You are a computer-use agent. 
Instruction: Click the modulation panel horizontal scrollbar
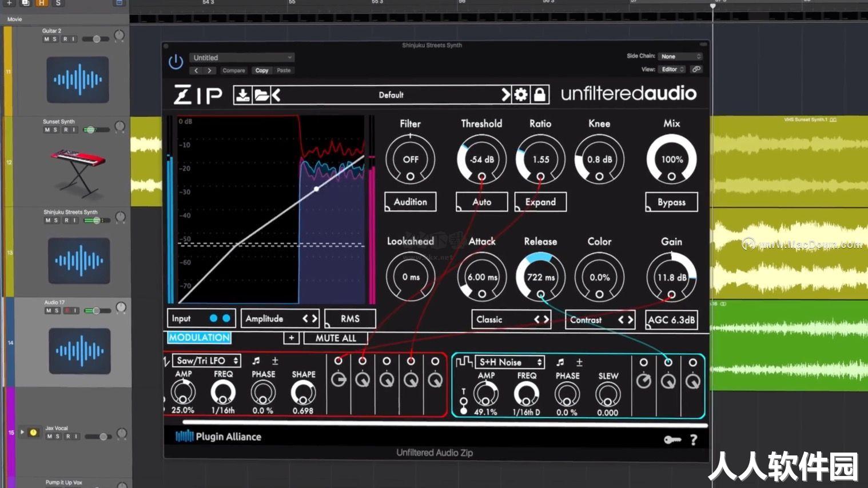pyautogui.click(x=445, y=424)
